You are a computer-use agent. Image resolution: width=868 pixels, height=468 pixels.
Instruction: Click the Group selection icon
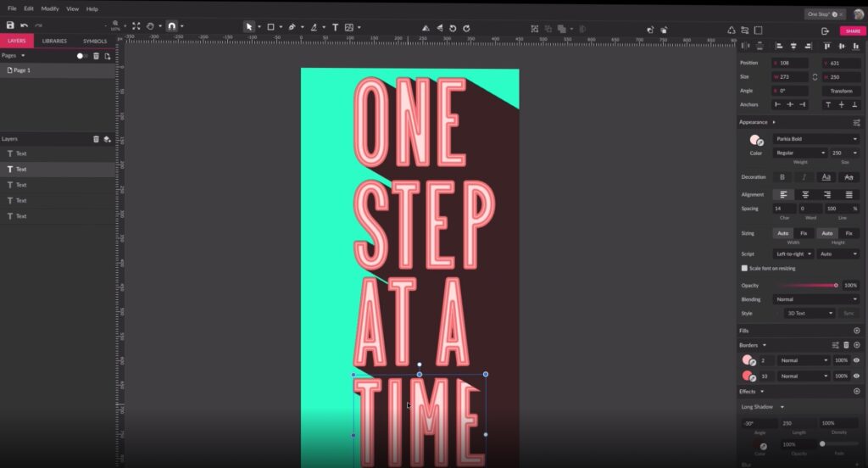click(x=534, y=29)
